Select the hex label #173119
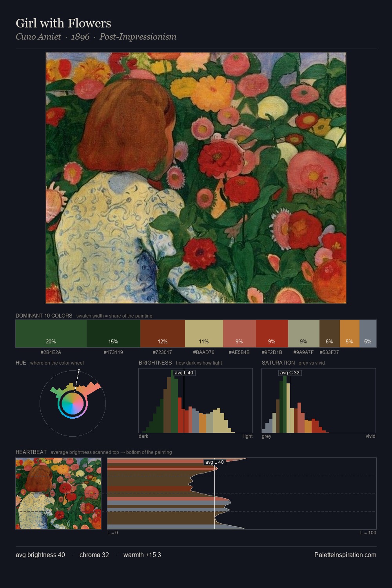This screenshot has width=392, height=588. tap(113, 352)
